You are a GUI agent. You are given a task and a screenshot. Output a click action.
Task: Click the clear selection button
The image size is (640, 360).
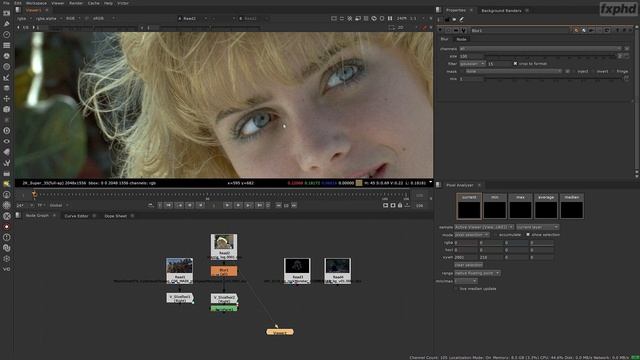click(469, 265)
